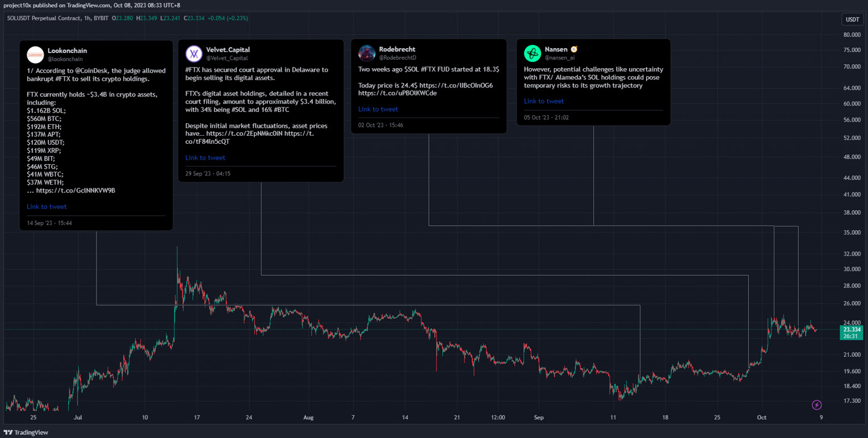Click the SOLUSDT Perpetual Contract symbol title
This screenshot has width=868, height=438.
click(x=44, y=18)
